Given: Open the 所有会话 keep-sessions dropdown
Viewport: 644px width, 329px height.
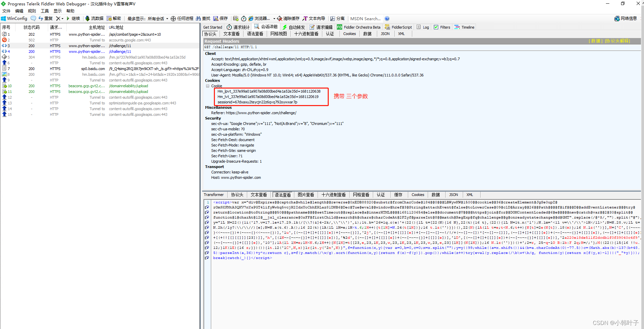Looking at the screenshot, I should (158, 19).
